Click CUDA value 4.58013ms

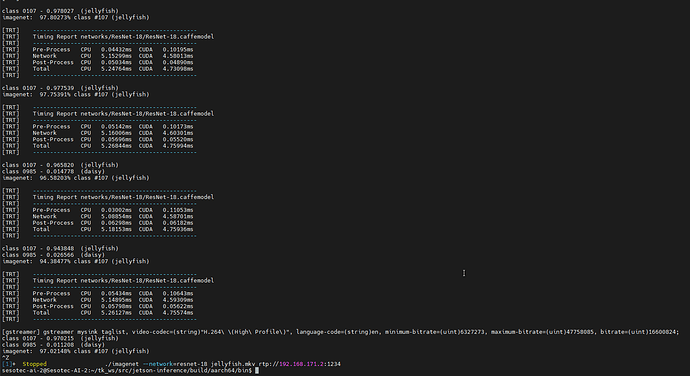178,56
